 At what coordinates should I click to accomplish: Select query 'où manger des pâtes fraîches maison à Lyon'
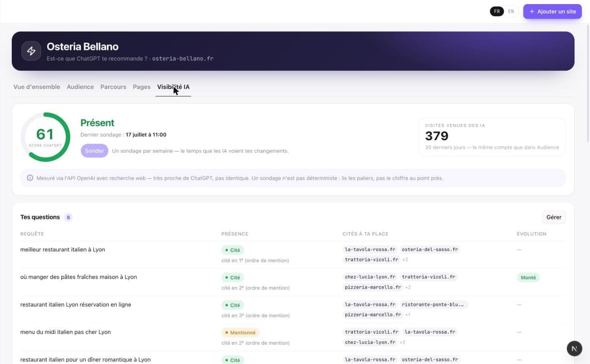pyautogui.click(x=79, y=277)
